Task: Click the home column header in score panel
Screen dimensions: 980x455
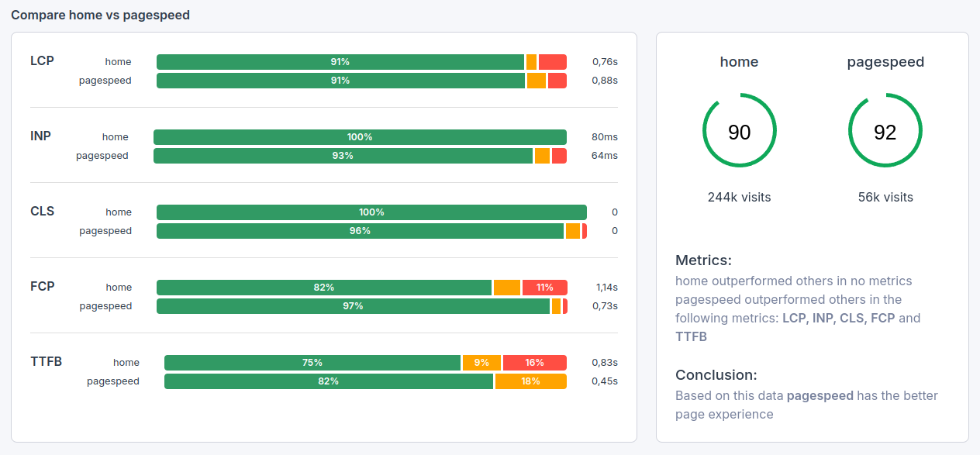Action: coord(739,62)
